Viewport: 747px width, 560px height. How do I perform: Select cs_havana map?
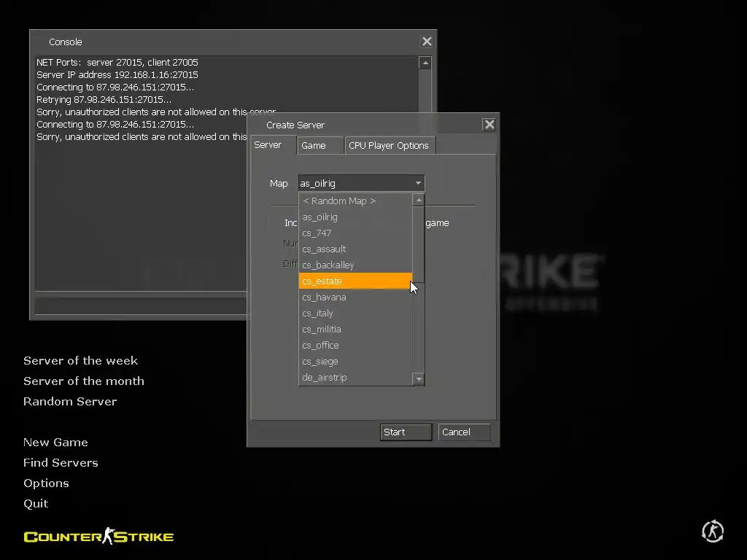tap(355, 297)
